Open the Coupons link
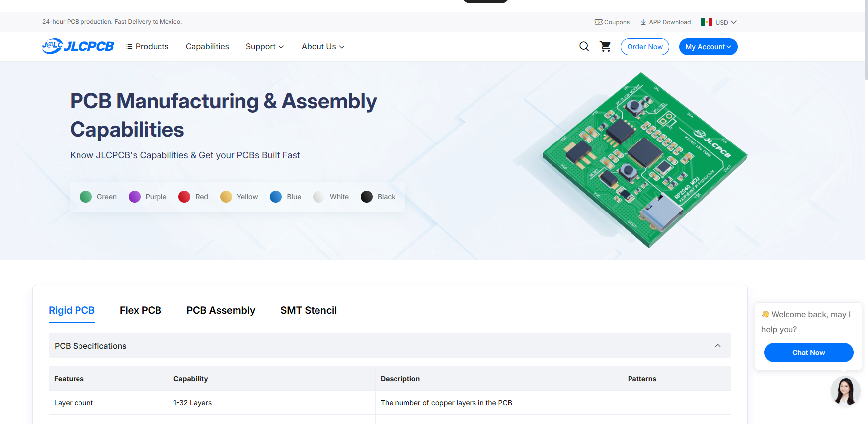 [x=612, y=22]
